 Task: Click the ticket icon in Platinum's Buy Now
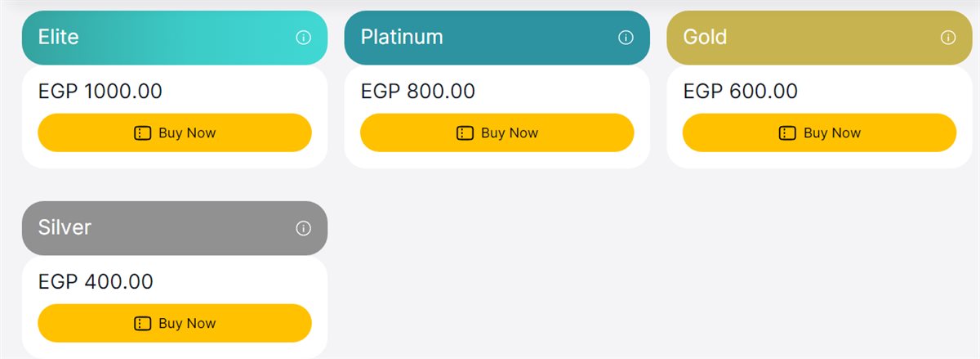click(465, 133)
